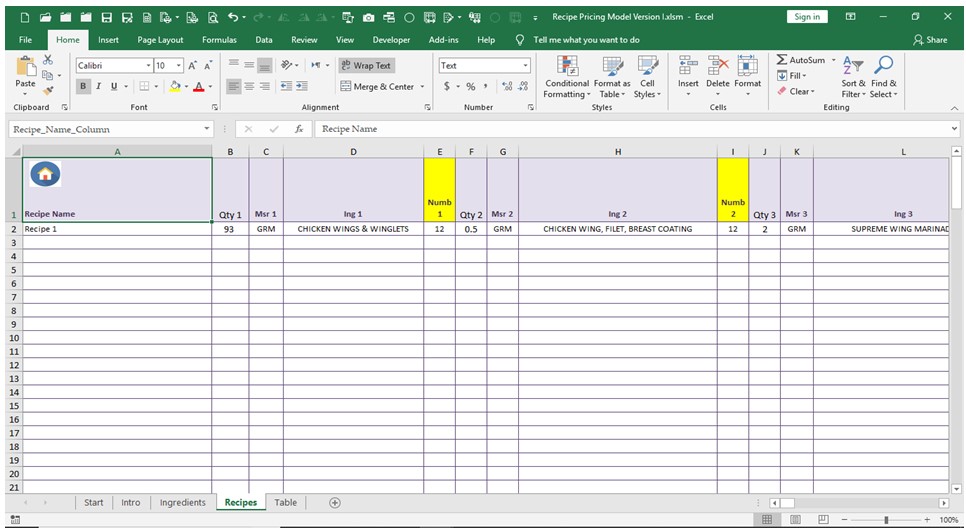966x529 pixels.
Task: Click the Format Painter brush icon
Action: [47, 91]
